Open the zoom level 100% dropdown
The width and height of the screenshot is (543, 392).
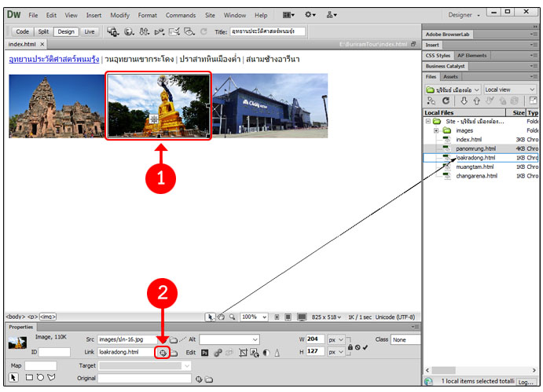[252, 317]
